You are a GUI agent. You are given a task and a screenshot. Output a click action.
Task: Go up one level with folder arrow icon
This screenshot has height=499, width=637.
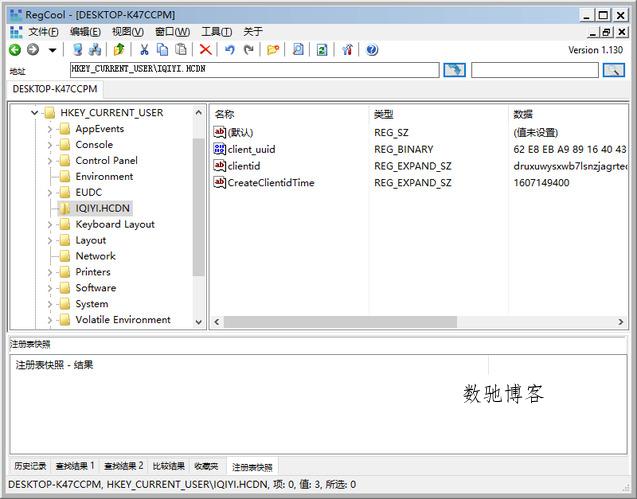tap(119, 50)
